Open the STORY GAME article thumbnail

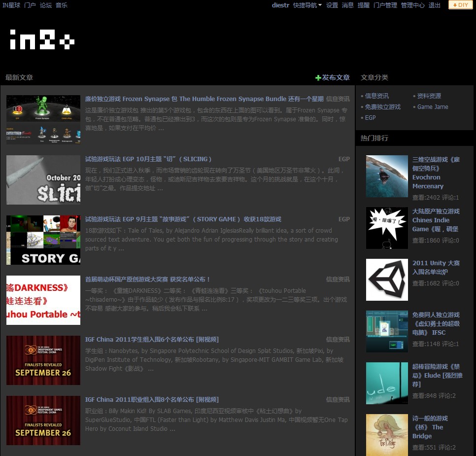(43, 240)
